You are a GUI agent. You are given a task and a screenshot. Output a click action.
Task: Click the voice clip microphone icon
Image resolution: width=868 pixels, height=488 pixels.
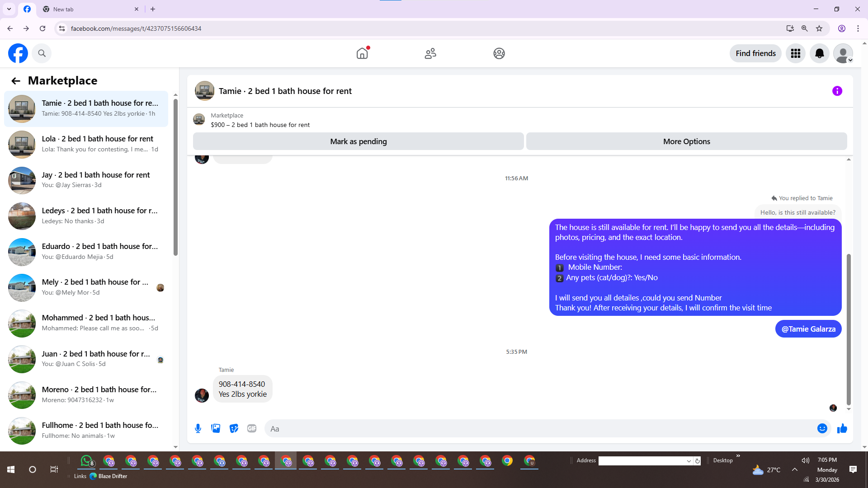[198, 428]
